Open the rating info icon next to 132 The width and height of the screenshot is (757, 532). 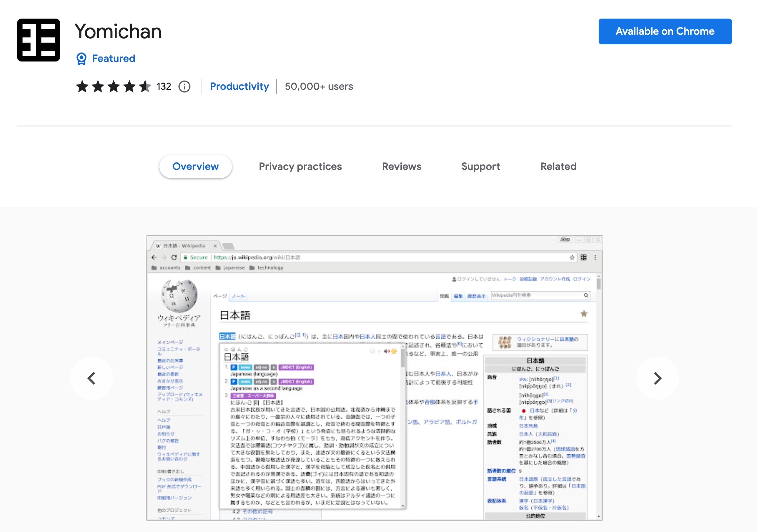pos(184,87)
